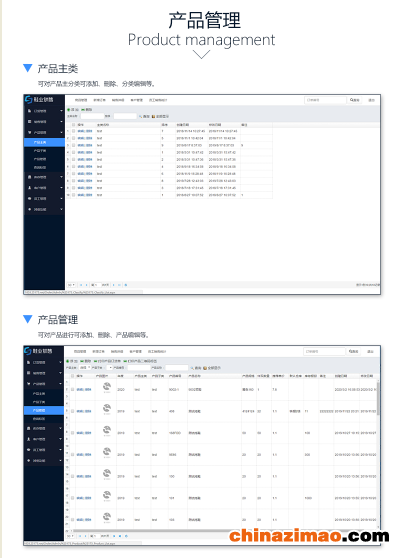Screen dimensions: 401x558
Task: Click the blue triangle beside 产品主类 heading
Action: point(27,68)
